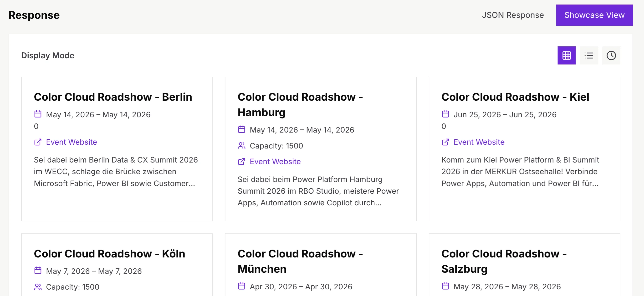This screenshot has width=644, height=296.
Task: Click external link icon in Berlin card
Action: [x=38, y=142]
